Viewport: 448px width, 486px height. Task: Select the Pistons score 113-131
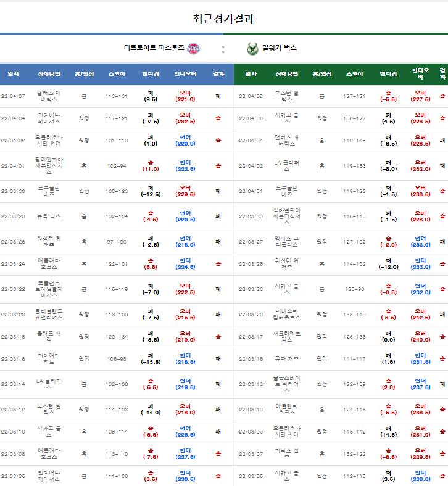tap(116, 96)
